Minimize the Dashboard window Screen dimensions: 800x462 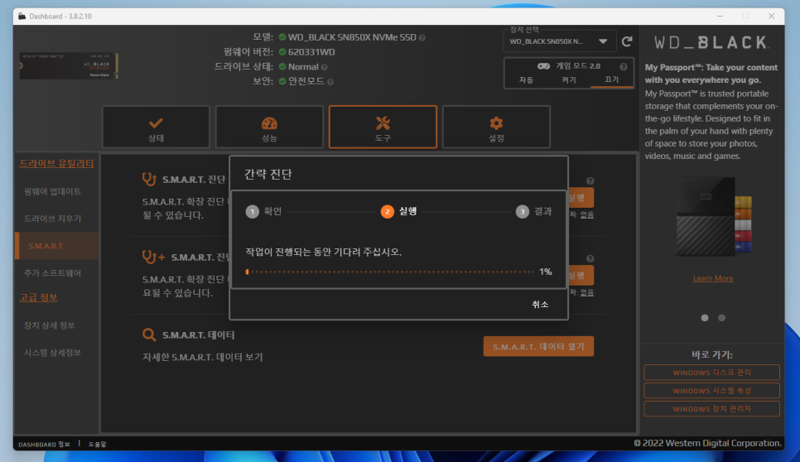[720, 16]
